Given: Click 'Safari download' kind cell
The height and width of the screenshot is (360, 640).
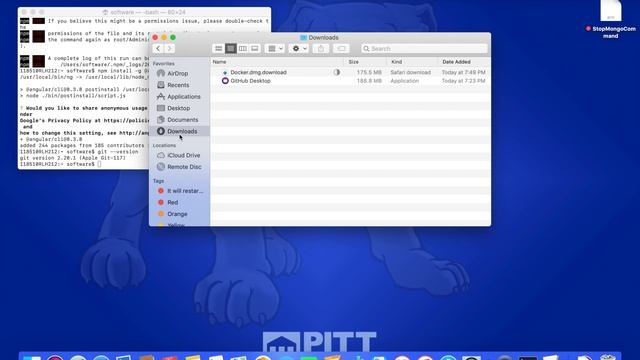Looking at the screenshot, I should tap(411, 72).
